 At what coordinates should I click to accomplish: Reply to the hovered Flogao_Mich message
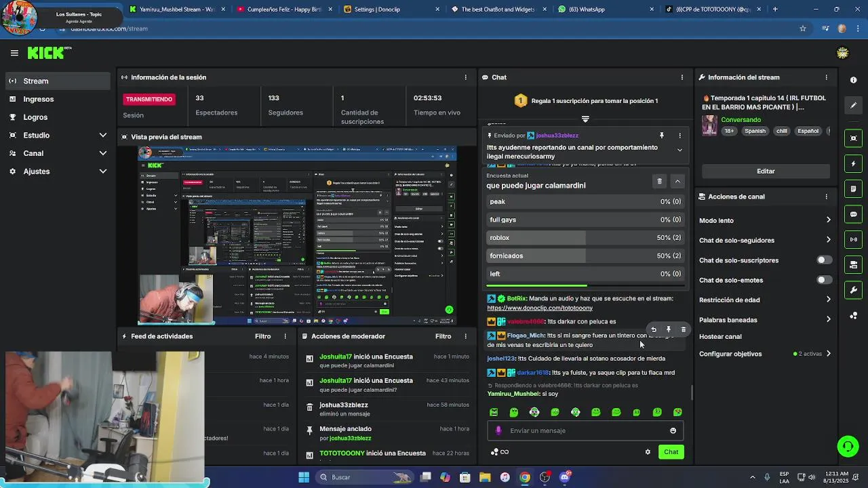[654, 329]
